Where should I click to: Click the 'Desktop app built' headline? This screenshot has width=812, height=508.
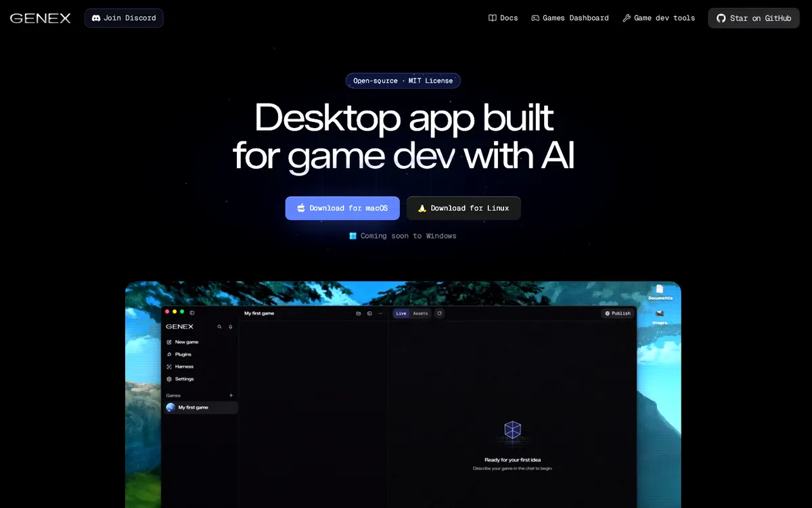(404, 117)
